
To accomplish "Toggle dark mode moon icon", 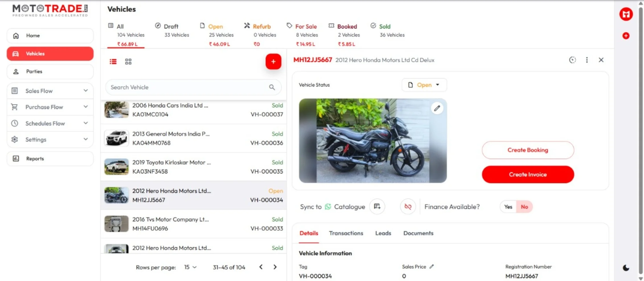I will pos(626,268).
